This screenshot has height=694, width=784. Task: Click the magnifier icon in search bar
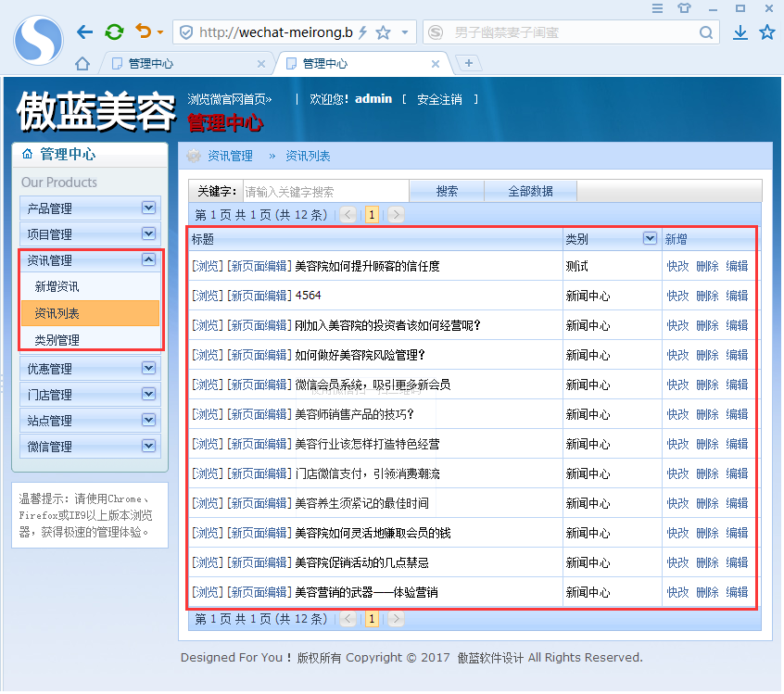pos(707,31)
